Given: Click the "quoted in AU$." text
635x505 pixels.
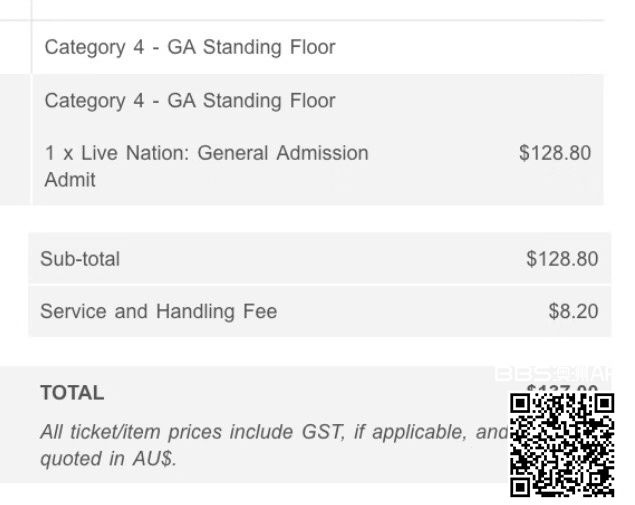Looking at the screenshot, I should coord(108,460).
